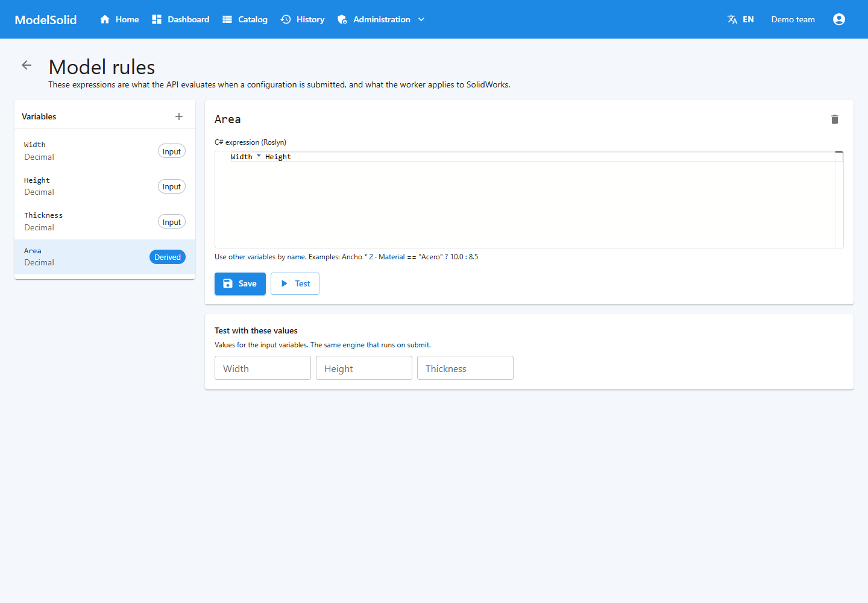The height and width of the screenshot is (603, 868).
Task: Delete the Area variable with trash icon
Action: (835, 119)
